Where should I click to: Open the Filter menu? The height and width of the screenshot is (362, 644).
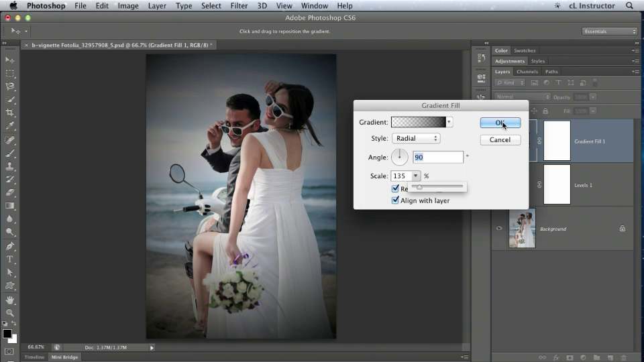[239, 6]
